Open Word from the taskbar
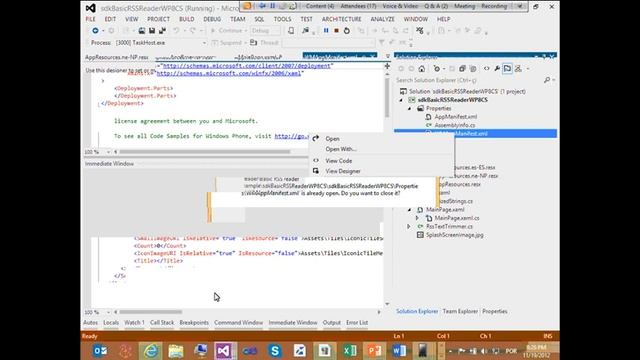Screen dimensions: 640x360 point(399,351)
